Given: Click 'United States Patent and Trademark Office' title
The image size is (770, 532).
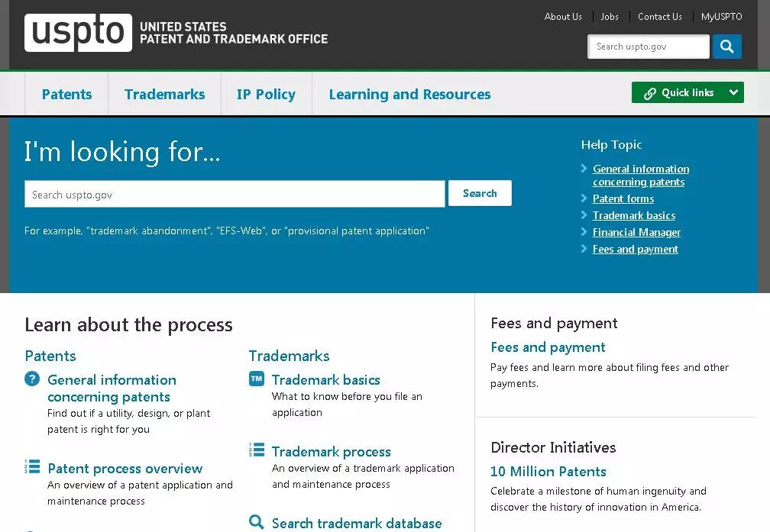Looking at the screenshot, I should point(234,33).
